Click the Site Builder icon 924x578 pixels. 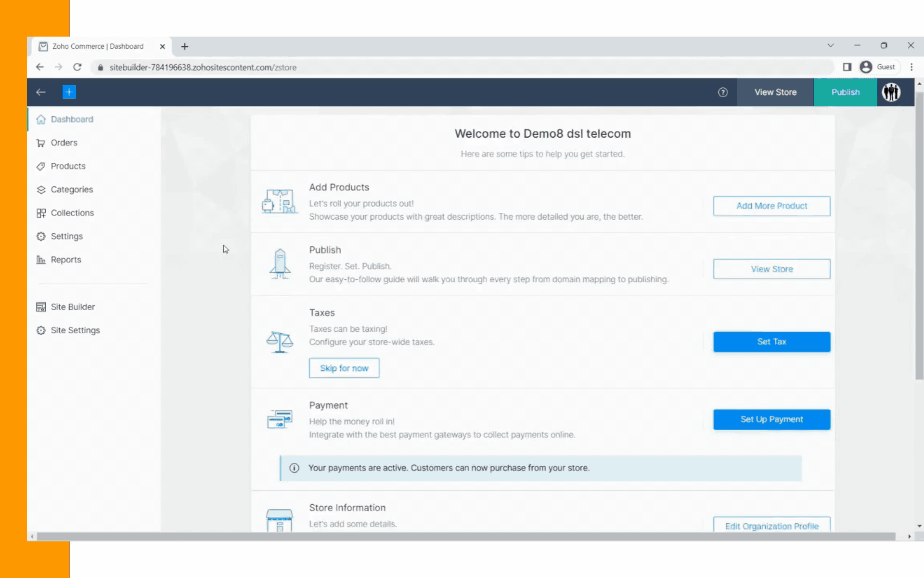[x=41, y=307]
